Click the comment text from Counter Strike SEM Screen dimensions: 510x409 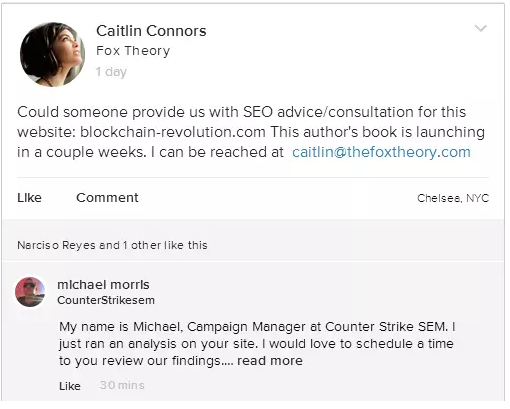point(257,344)
